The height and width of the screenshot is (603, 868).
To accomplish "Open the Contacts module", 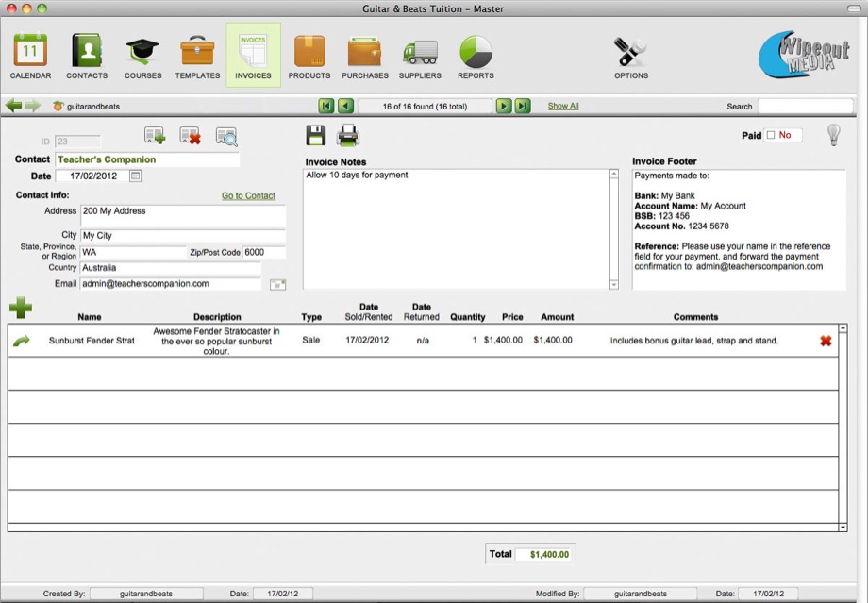I will (x=87, y=55).
